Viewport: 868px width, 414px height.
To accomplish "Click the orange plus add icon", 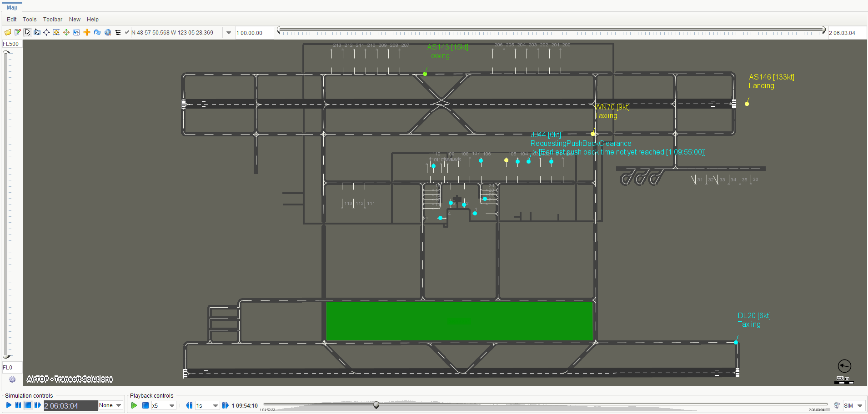I will pyautogui.click(x=86, y=32).
